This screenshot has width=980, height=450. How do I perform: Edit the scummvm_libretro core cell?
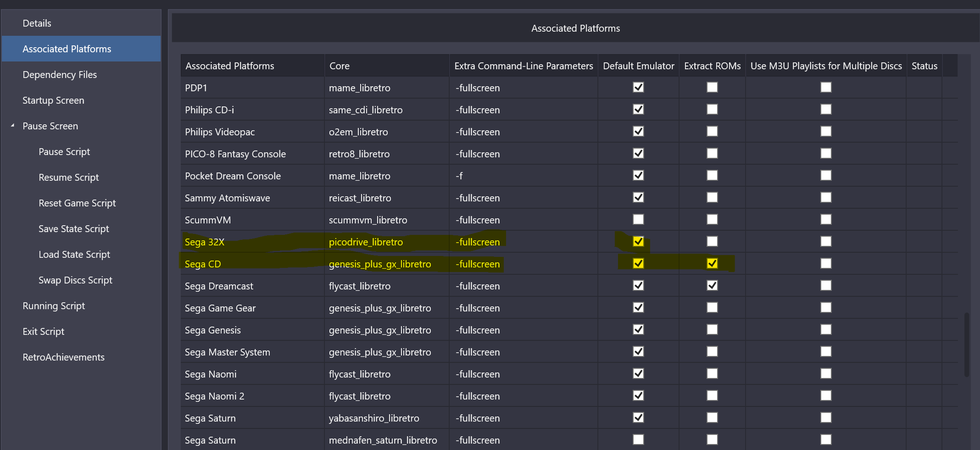(x=387, y=220)
